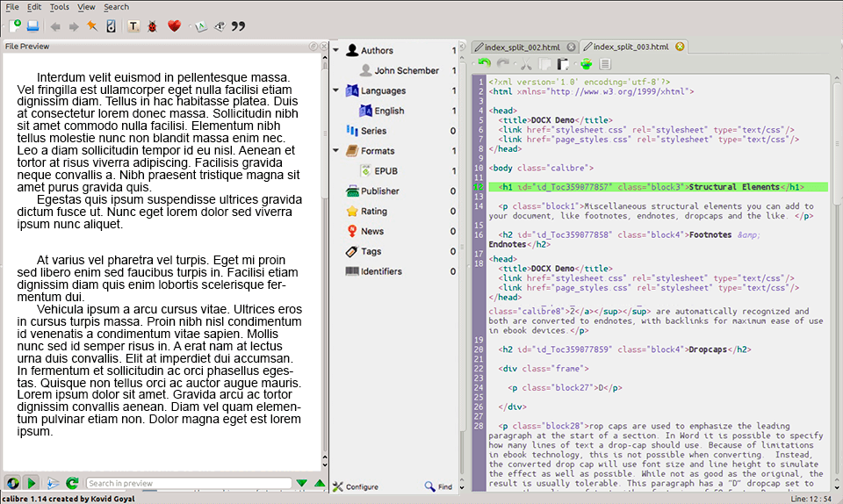This screenshot has width=843, height=504.
Task: Click the paste clipboard icon
Action: (563, 64)
